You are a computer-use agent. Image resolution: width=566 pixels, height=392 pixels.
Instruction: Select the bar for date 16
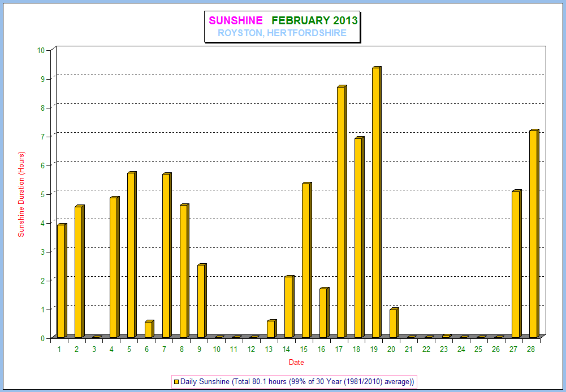click(324, 313)
